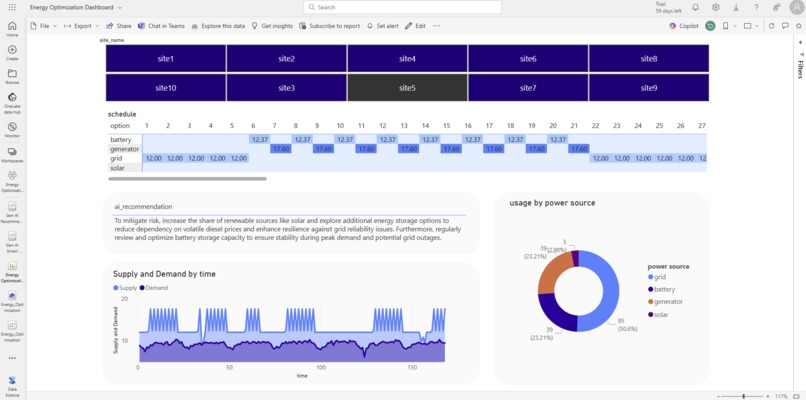Open Copilot pane
The image size is (806, 400).
[x=684, y=26]
